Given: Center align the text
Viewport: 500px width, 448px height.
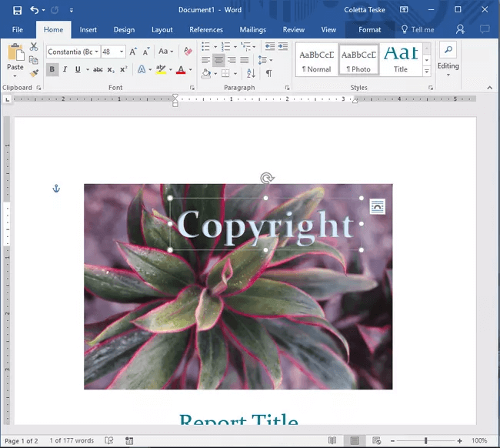Looking at the screenshot, I should click(x=218, y=60).
